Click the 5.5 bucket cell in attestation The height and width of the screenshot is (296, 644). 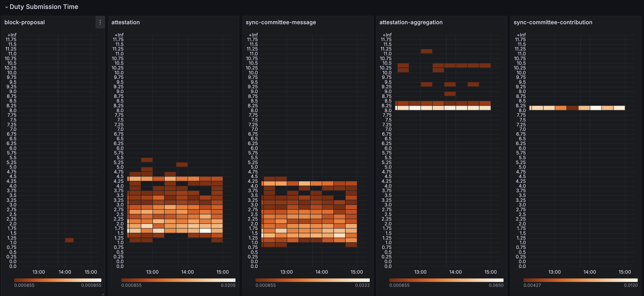tap(147, 160)
